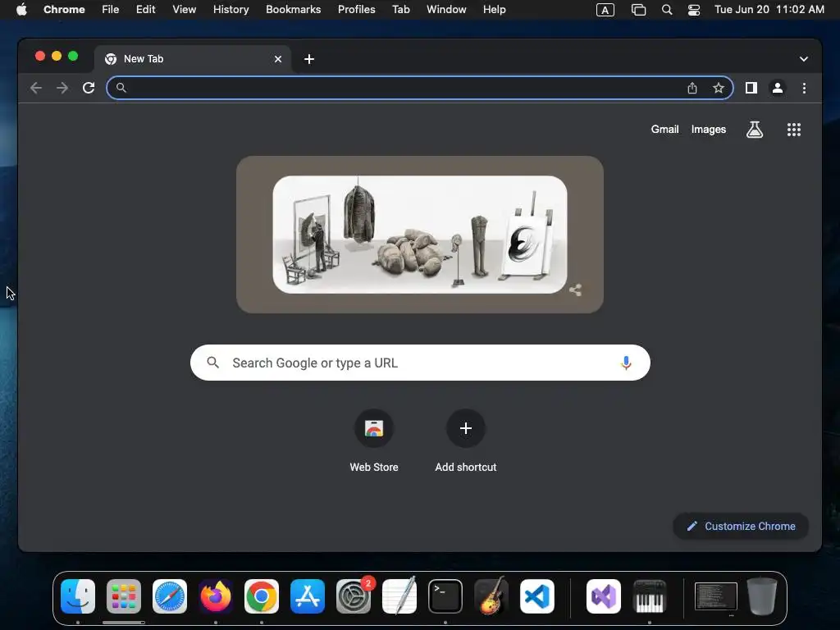Open the Apple menu

pos(21,10)
